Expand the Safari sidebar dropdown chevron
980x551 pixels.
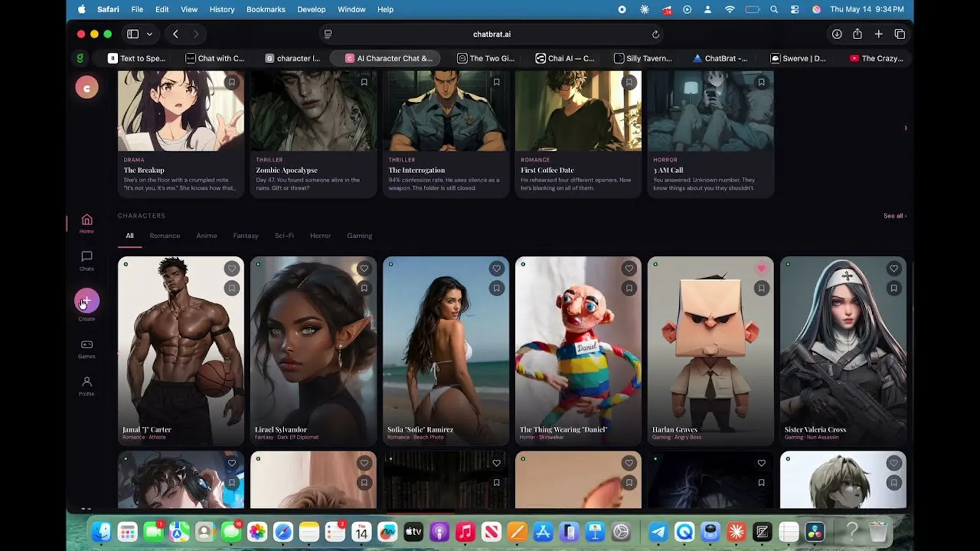pyautogui.click(x=149, y=34)
